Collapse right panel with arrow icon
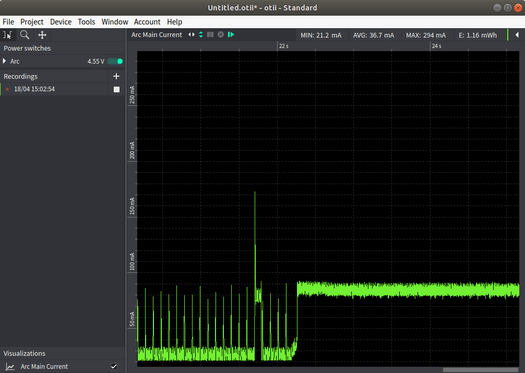525x373 pixels. pos(517,35)
